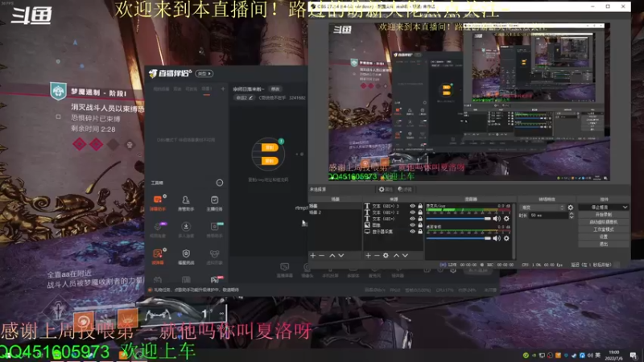Toggle visibility of 文本 (GDI+) 3 source

point(412,206)
